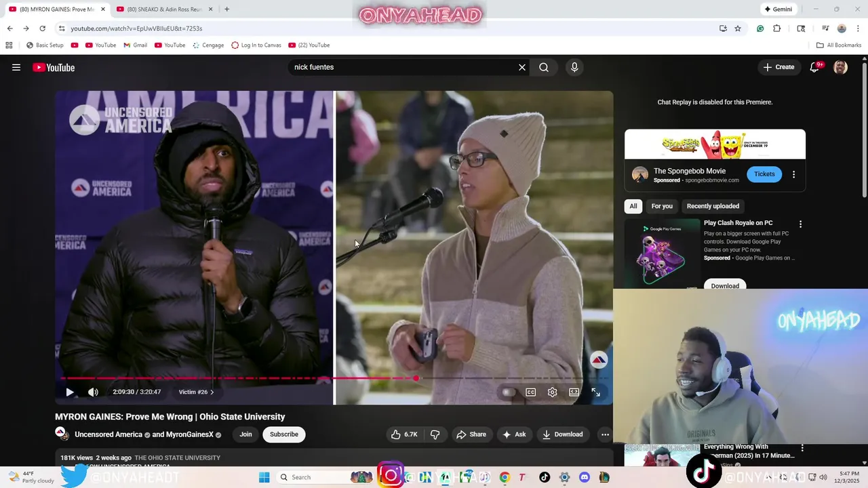This screenshot has height=488, width=868.
Task: Expand the Victim #26 chapter list
Action: 196,392
